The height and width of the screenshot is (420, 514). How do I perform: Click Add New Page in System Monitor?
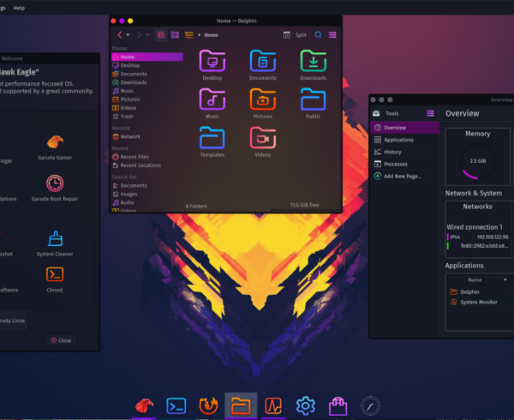[x=402, y=176]
